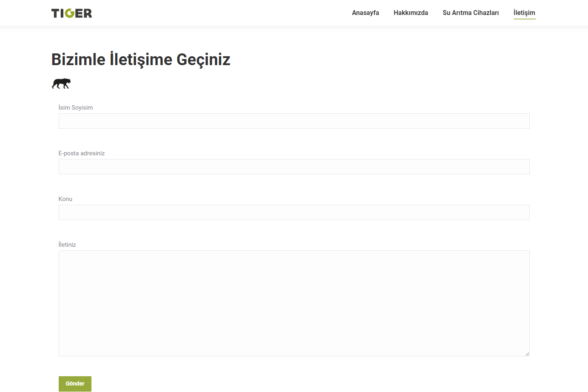Click into the E-posta adresiniz input box

[294, 167]
